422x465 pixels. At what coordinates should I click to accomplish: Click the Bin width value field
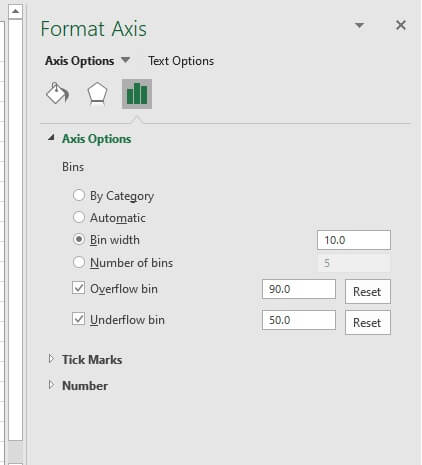click(354, 240)
